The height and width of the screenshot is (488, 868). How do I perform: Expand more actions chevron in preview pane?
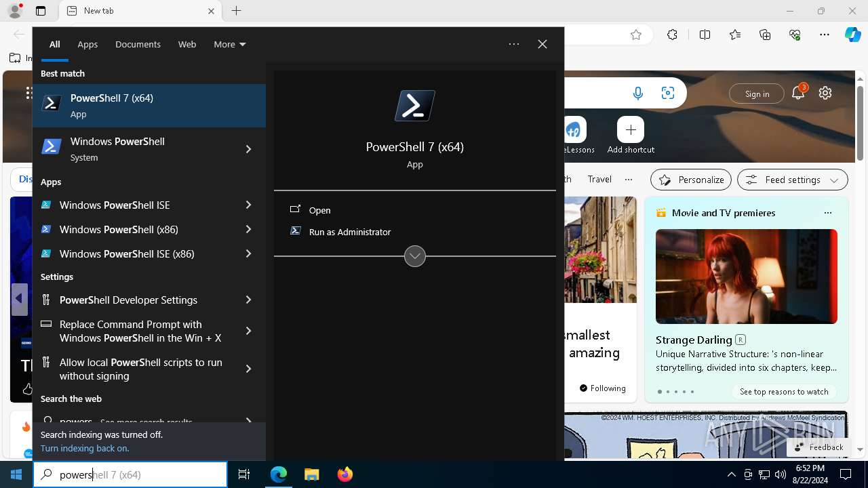click(415, 256)
